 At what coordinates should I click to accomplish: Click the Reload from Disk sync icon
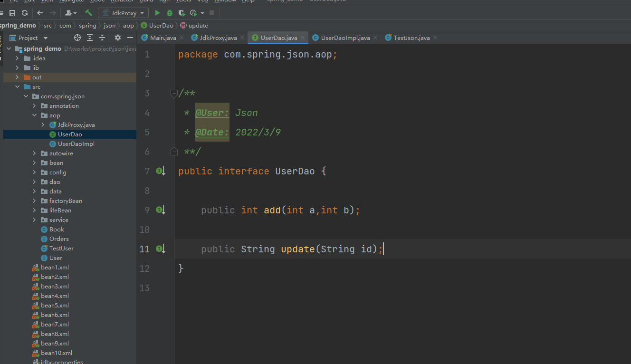[x=25, y=13]
